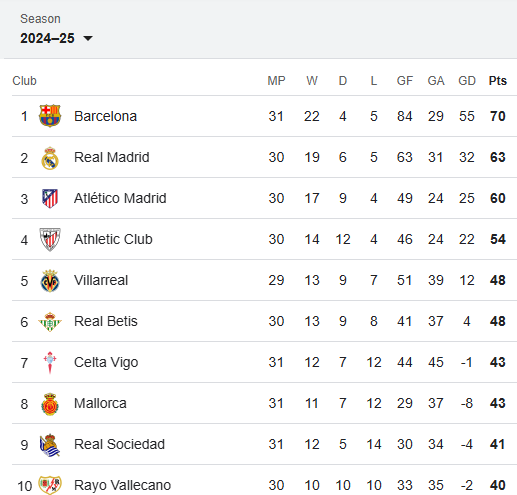Viewport: 517px width, 495px height.
Task: Click the Athletic Club crest icon
Action: click(x=50, y=239)
